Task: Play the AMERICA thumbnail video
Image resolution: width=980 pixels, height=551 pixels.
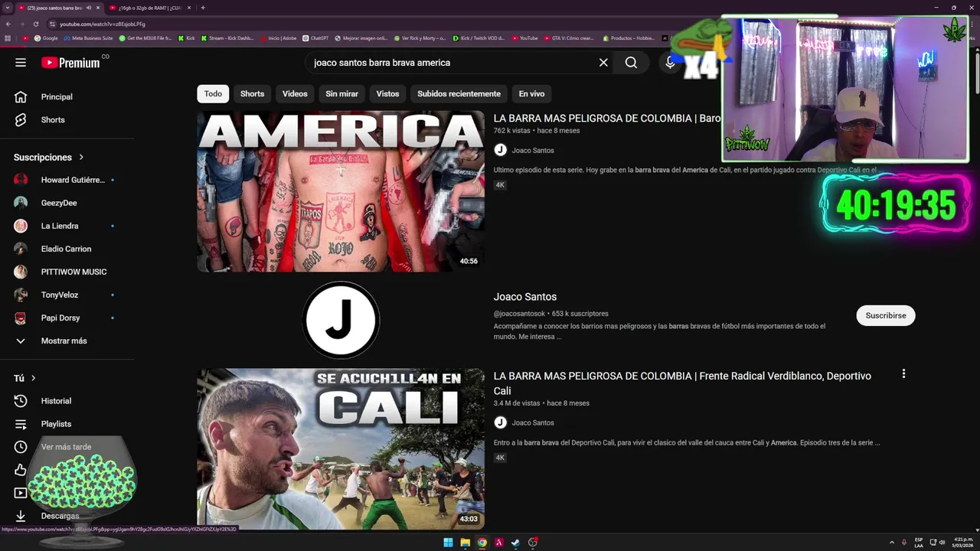Action: click(341, 191)
